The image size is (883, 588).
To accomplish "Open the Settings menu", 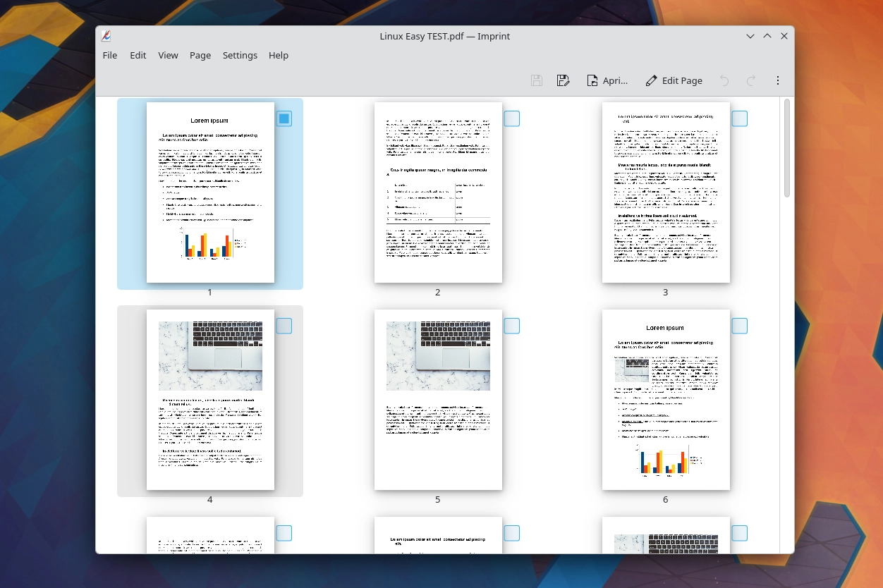I will (x=240, y=55).
